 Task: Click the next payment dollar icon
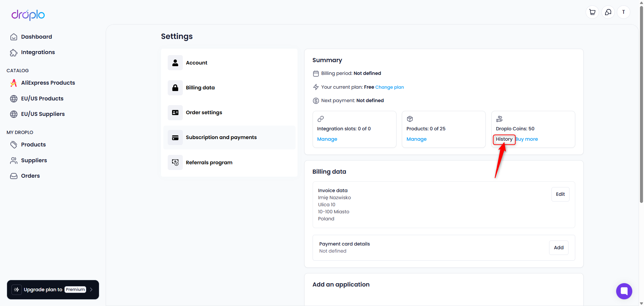316,101
